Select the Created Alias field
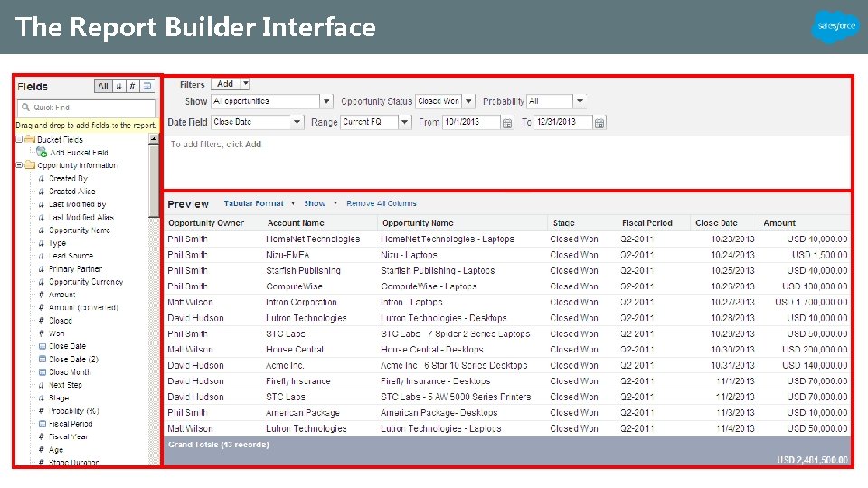The image size is (868, 488). click(x=72, y=191)
